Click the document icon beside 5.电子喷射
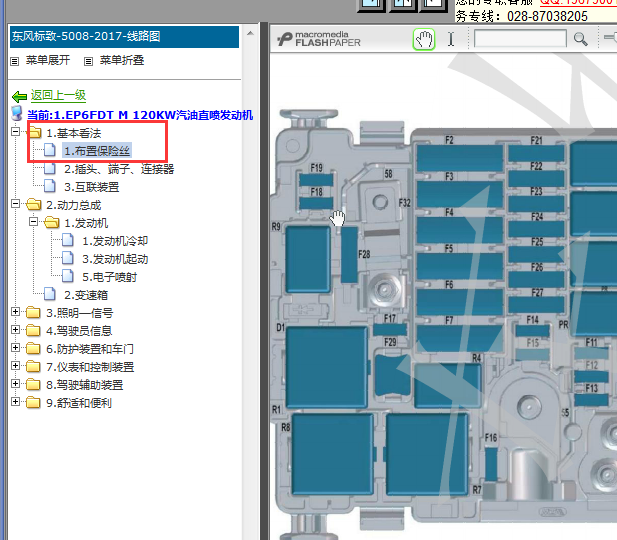 [68, 276]
